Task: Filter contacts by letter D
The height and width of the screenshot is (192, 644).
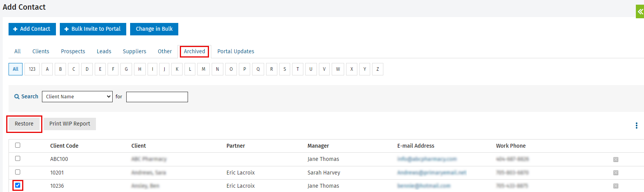Action: click(87, 69)
